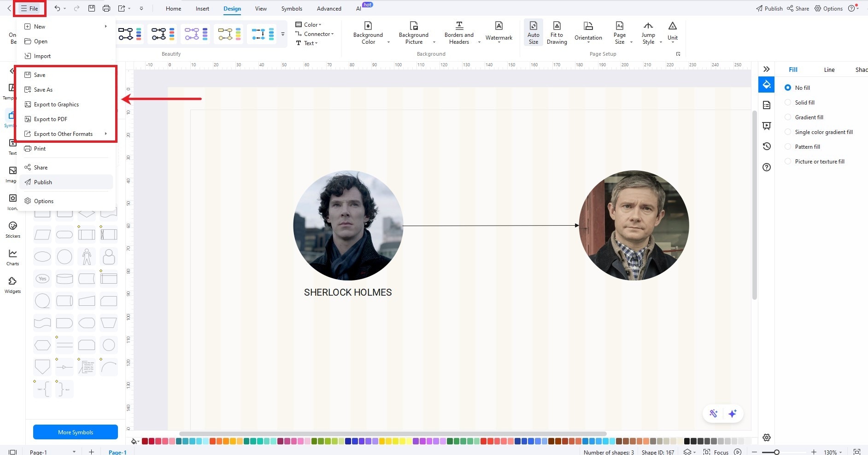Select the Solid fill radio button
The width and height of the screenshot is (868, 455).
(788, 102)
